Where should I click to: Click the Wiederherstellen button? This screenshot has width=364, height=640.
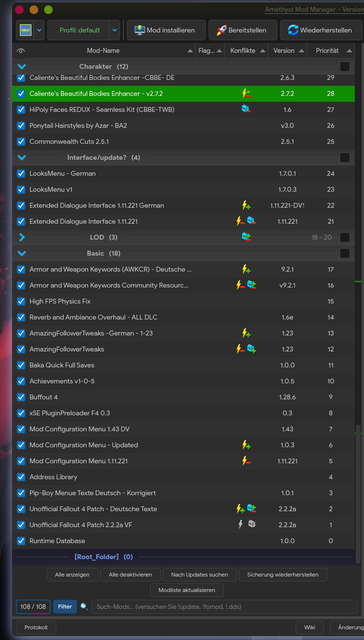[x=321, y=30]
